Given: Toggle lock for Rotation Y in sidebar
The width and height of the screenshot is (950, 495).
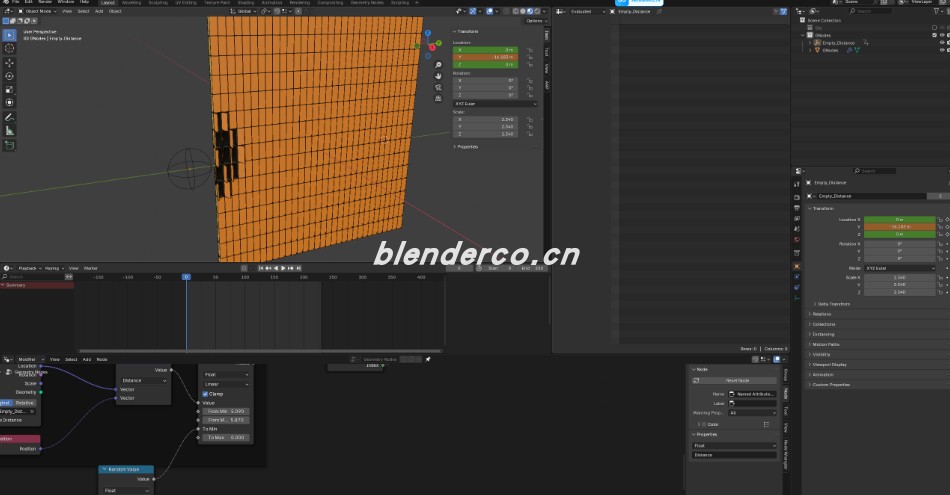Looking at the screenshot, I should tap(530, 88).
